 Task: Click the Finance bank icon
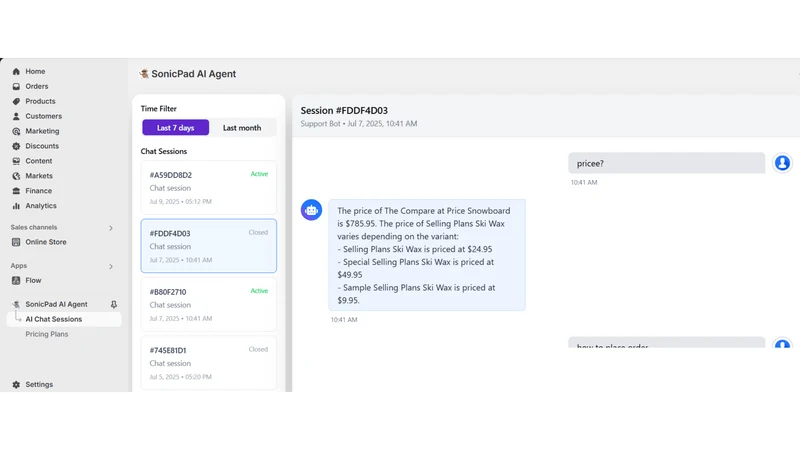click(x=16, y=191)
